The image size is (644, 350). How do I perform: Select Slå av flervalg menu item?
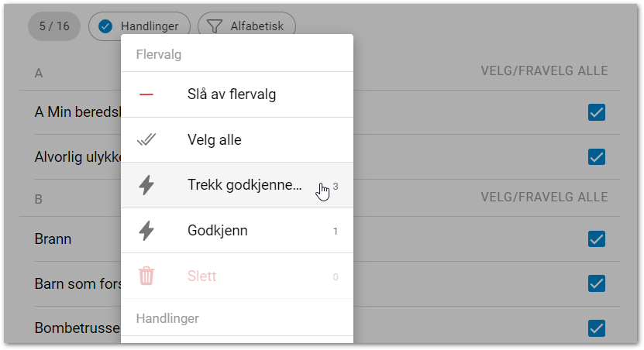(x=232, y=94)
